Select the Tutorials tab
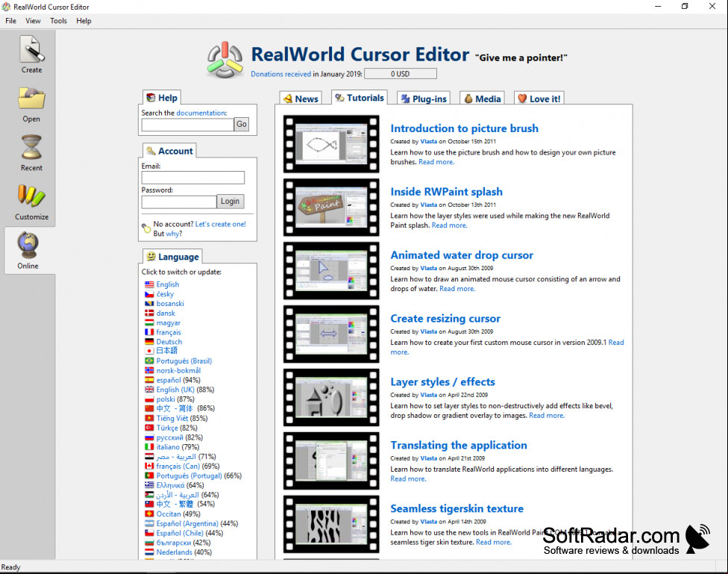728x574 pixels. (x=360, y=98)
